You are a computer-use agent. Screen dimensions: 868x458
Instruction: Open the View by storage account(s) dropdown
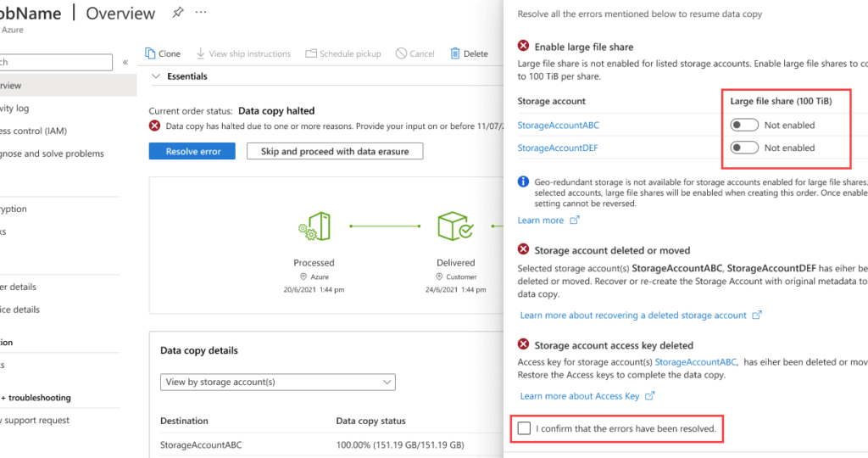point(278,383)
